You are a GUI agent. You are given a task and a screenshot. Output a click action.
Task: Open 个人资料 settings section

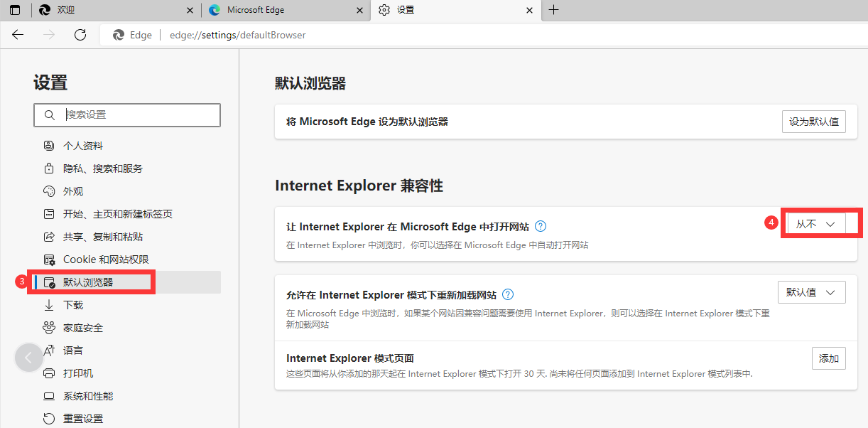click(83, 146)
